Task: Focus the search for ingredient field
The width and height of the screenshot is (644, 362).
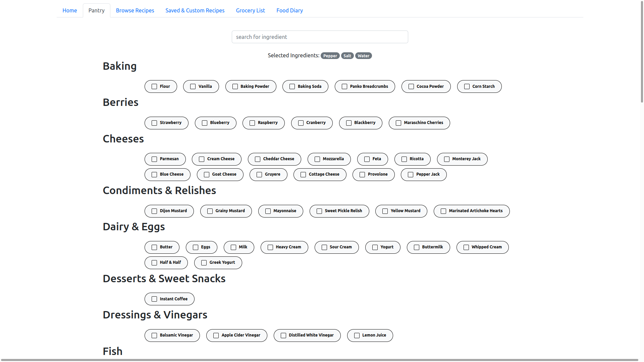Action: [x=320, y=37]
